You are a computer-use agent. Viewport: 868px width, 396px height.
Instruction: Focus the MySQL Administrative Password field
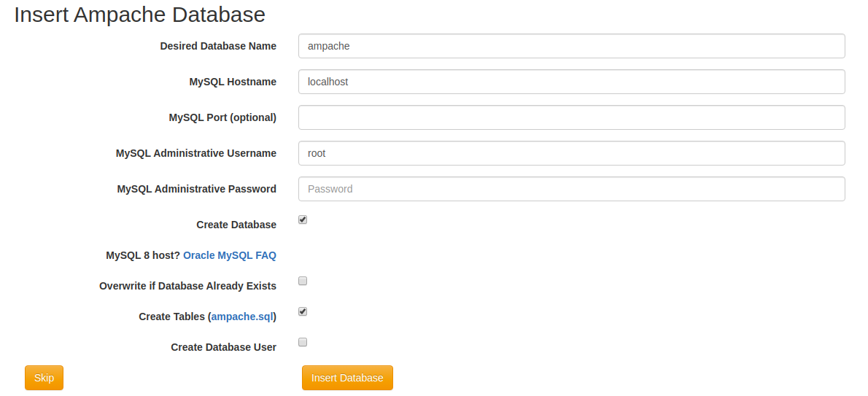point(571,189)
